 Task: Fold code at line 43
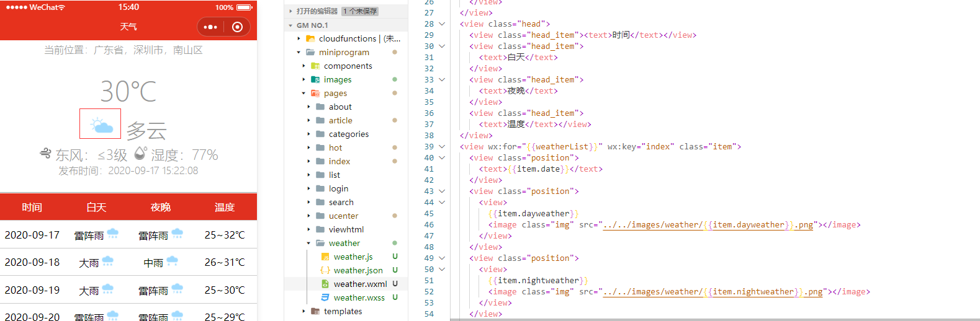click(x=442, y=191)
